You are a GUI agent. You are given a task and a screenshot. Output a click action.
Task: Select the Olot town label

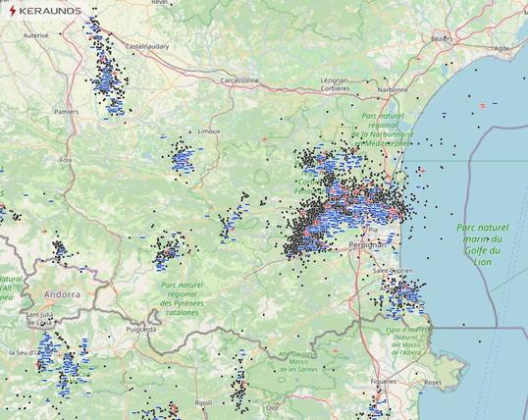tap(273, 407)
